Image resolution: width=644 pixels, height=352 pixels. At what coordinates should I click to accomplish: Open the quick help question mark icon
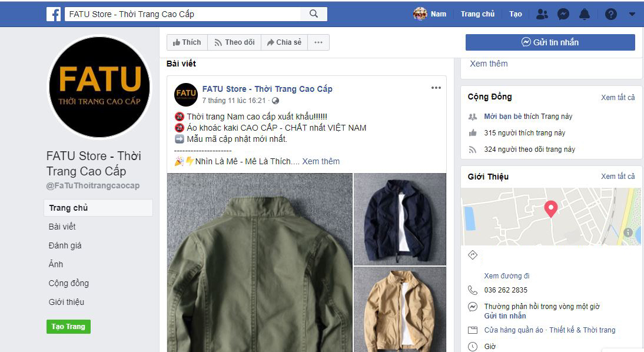[610, 14]
